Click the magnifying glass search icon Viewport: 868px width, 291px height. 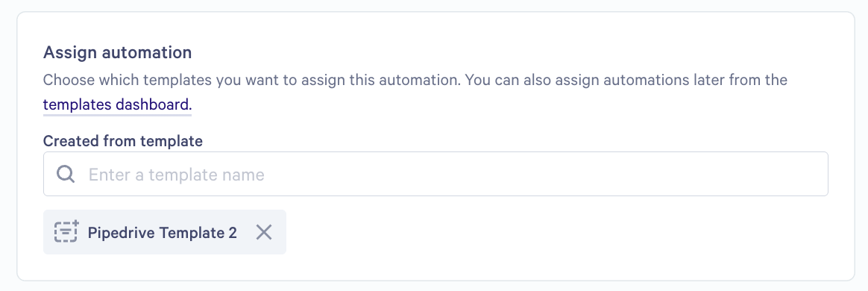(66, 175)
